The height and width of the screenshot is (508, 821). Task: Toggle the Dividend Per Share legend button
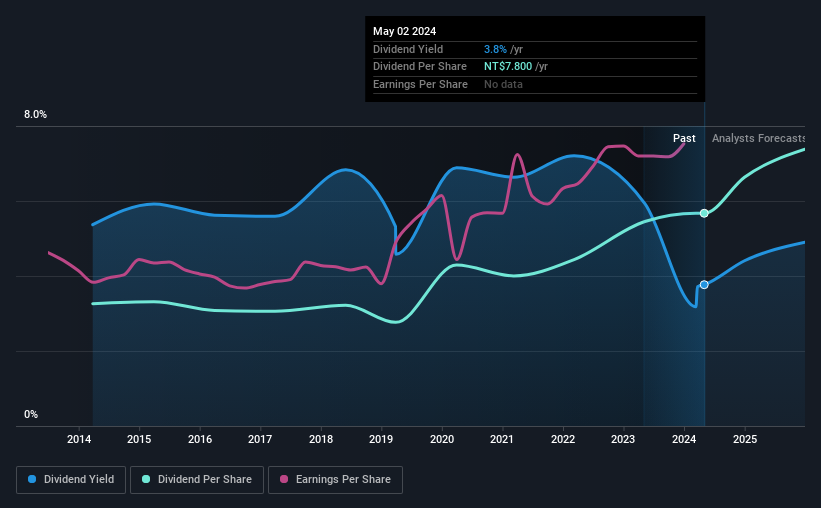[197, 480]
